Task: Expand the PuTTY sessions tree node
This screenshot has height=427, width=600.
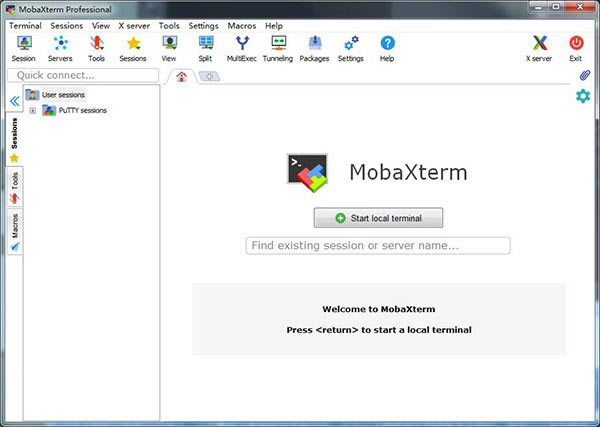Action: pyautogui.click(x=33, y=111)
